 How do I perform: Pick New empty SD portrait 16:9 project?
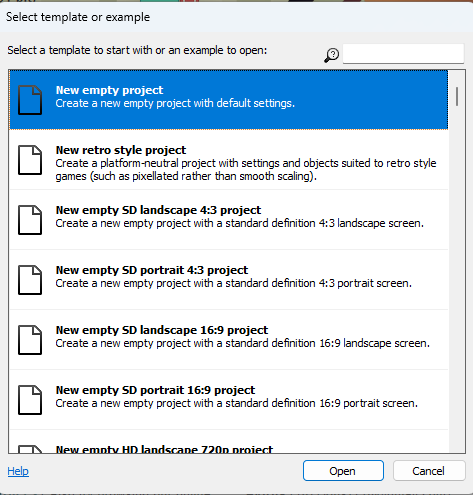pos(229,400)
